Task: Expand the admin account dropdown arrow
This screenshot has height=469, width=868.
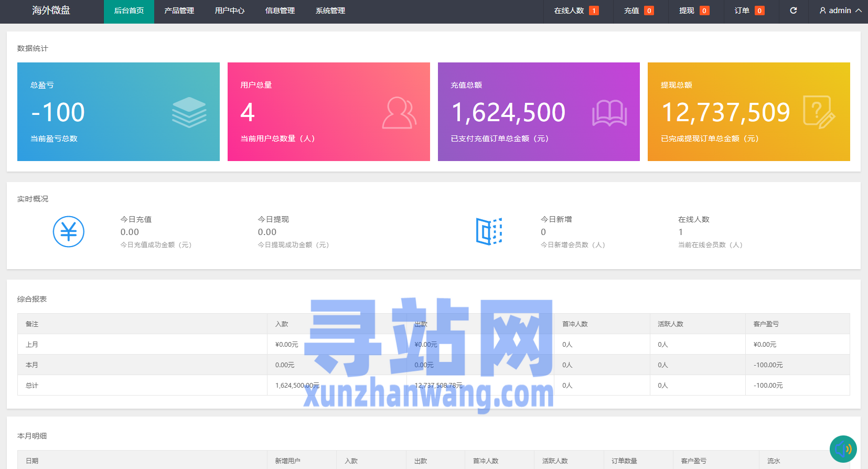Action: [859, 10]
